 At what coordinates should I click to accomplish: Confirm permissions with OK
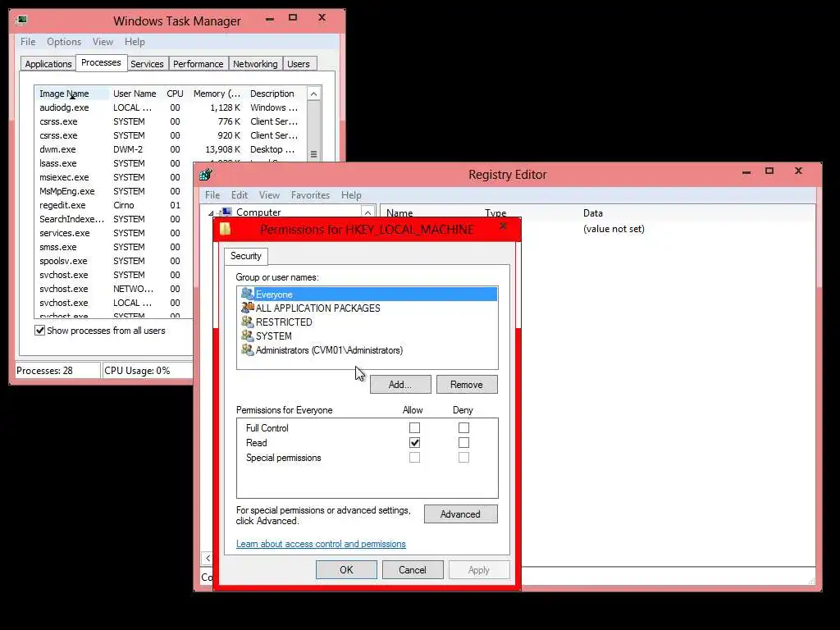pyautogui.click(x=346, y=570)
